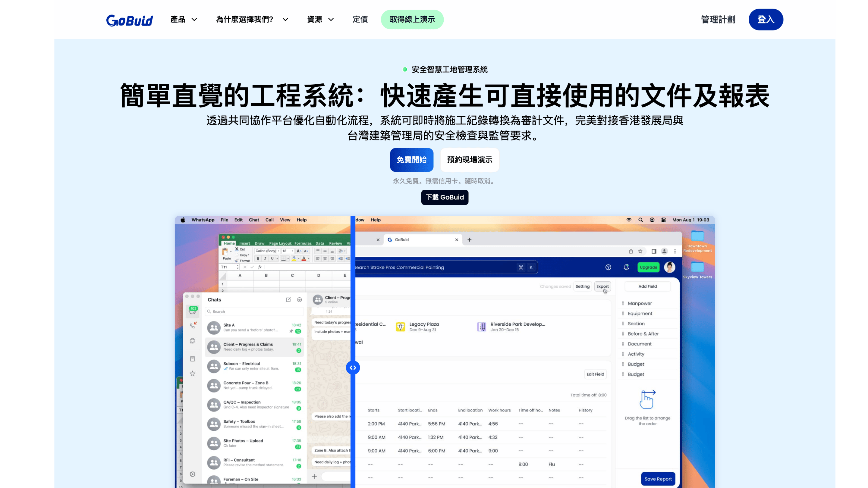Click the 免費開始 button
This screenshot has width=868, height=488.
411,160
